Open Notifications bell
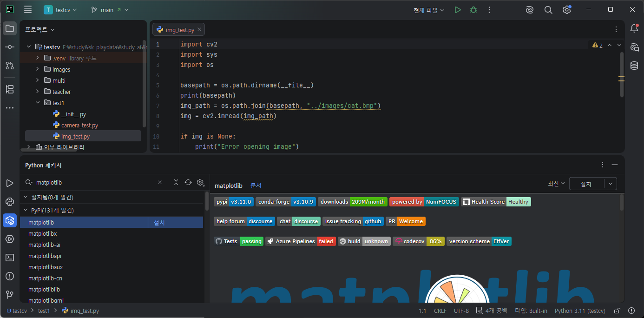This screenshot has height=318, width=644. click(634, 29)
